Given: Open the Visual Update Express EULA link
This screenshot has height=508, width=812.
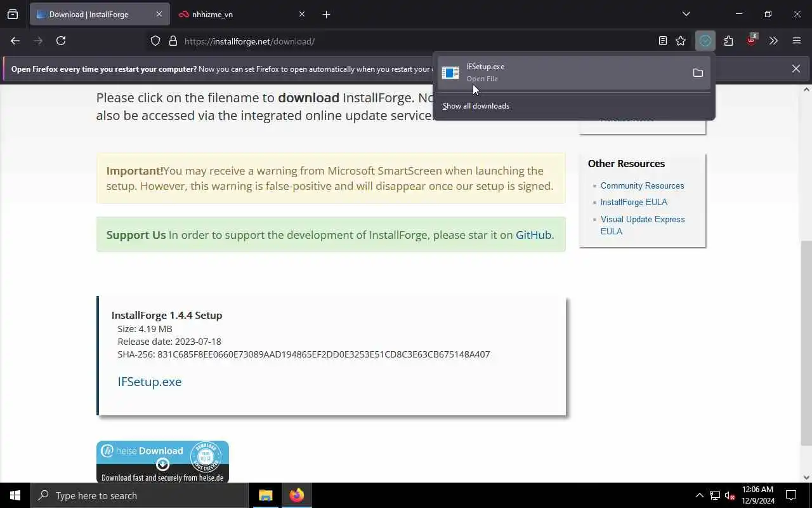Looking at the screenshot, I should point(643,225).
